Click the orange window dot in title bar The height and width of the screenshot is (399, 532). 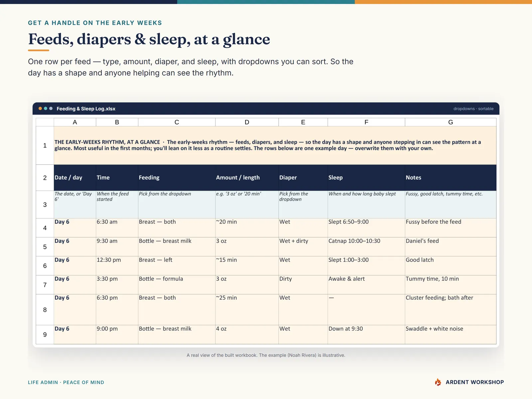(x=40, y=108)
